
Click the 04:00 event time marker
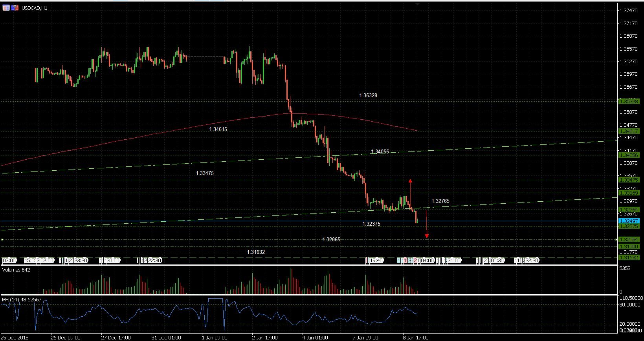(x=428, y=260)
